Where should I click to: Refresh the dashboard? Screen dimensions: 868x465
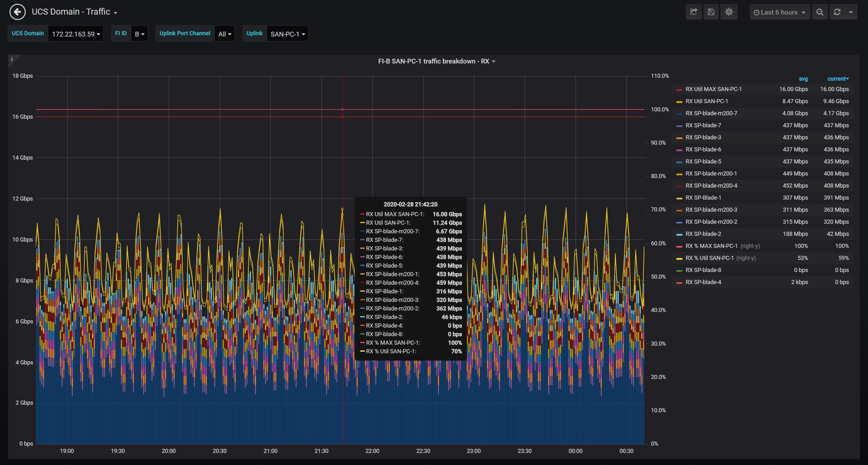click(837, 12)
